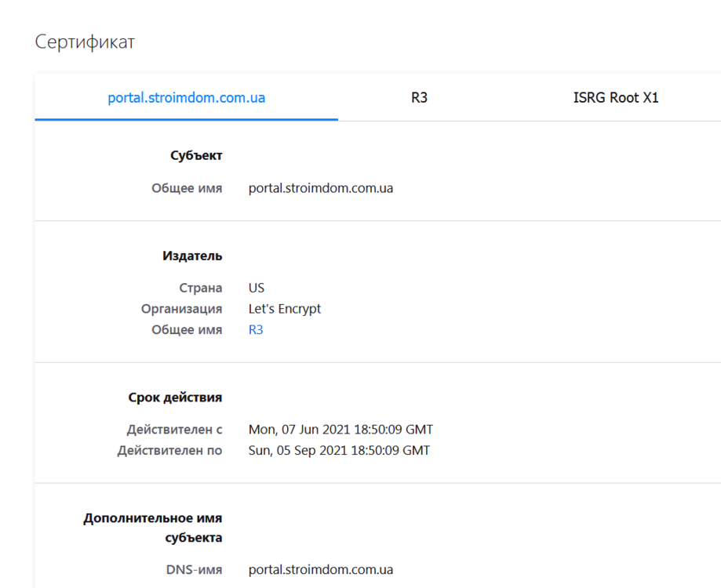This screenshot has height=588, width=721.
Task: Click the Страна field label
Action: tap(200, 288)
